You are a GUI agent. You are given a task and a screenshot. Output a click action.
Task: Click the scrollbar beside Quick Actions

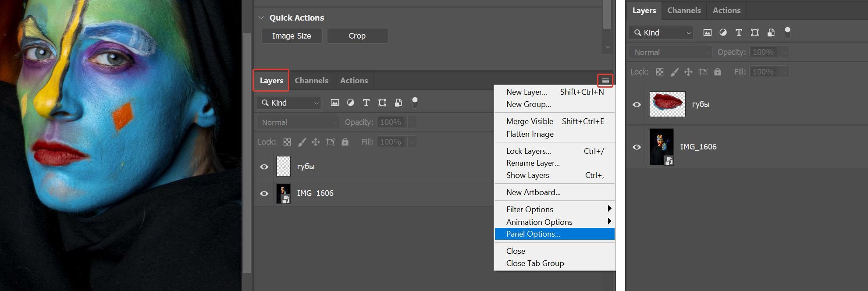click(607, 18)
